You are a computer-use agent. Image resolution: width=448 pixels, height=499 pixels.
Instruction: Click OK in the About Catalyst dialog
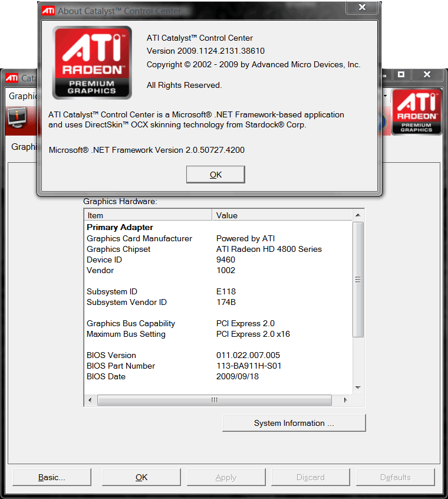[x=216, y=175]
